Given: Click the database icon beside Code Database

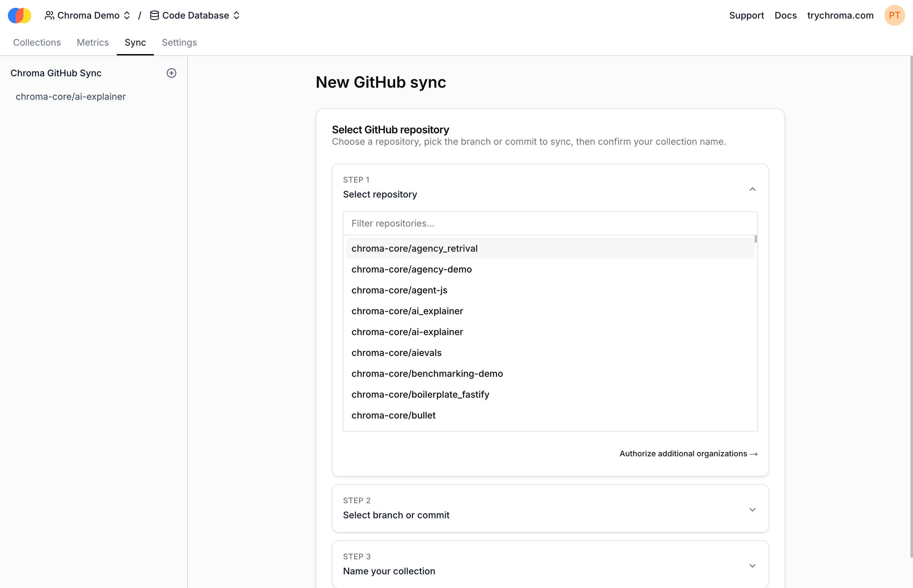Looking at the screenshot, I should (154, 15).
